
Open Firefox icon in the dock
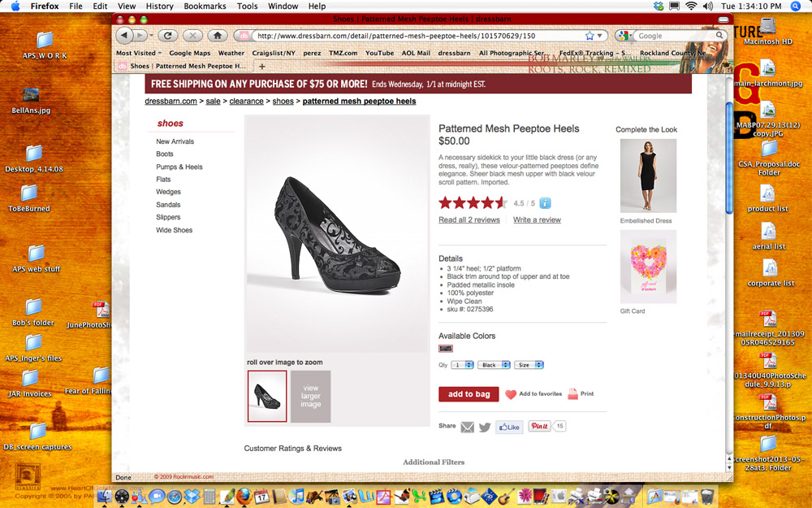tap(244, 497)
